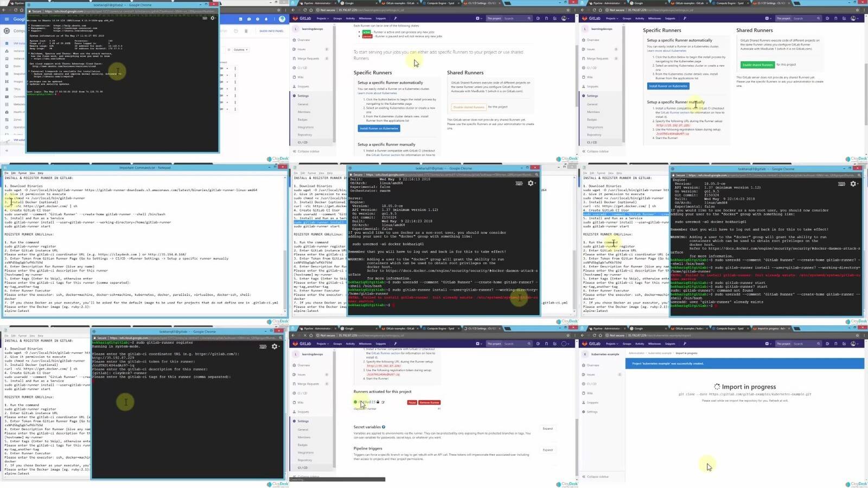Screen dimensions: 868x488
Task: Expand the Secret variables section
Action: pos(547,429)
